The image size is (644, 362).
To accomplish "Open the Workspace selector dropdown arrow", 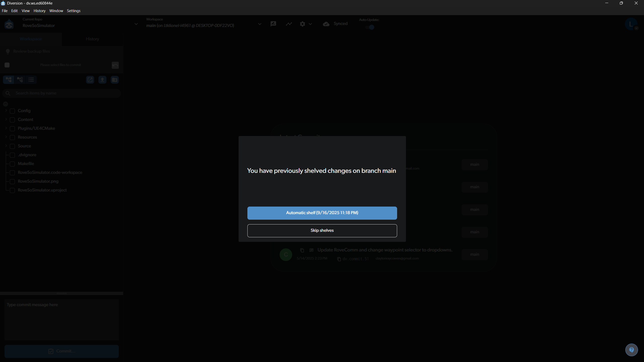I will (x=260, y=24).
